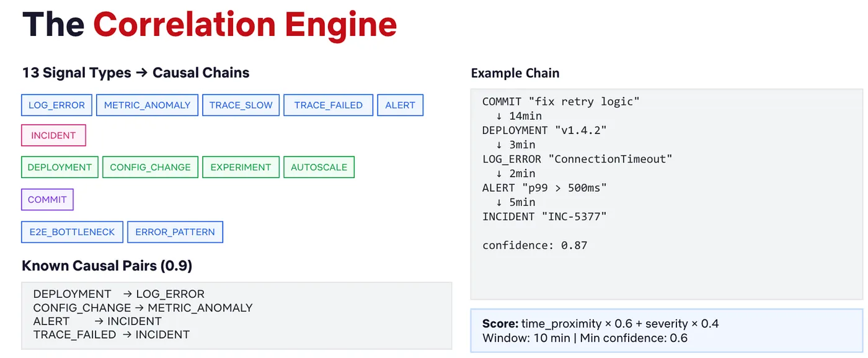
Task: Click the LOG_ERROR signal type tag
Action: pyautogui.click(x=57, y=105)
